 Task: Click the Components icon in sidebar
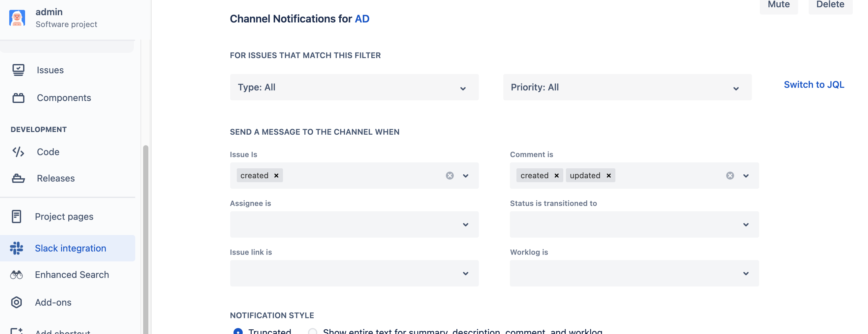pos(18,98)
